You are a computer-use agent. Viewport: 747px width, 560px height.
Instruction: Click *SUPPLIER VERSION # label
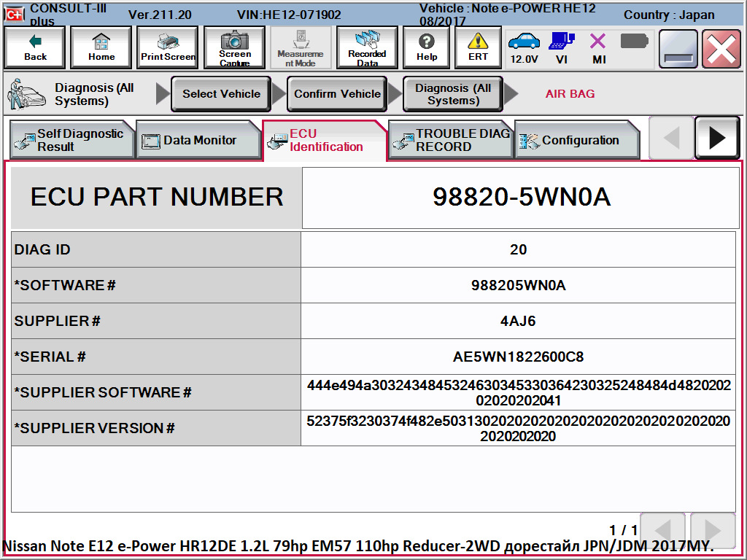click(156, 428)
